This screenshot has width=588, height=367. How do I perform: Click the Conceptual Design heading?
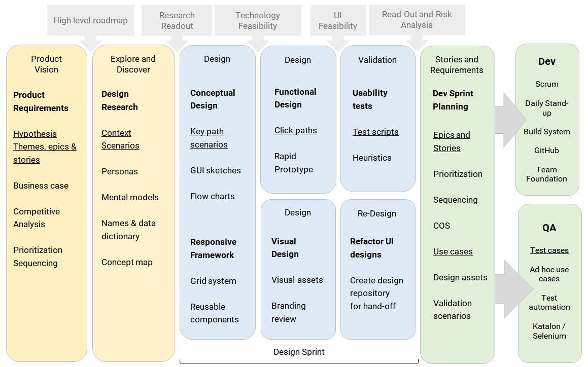click(213, 99)
